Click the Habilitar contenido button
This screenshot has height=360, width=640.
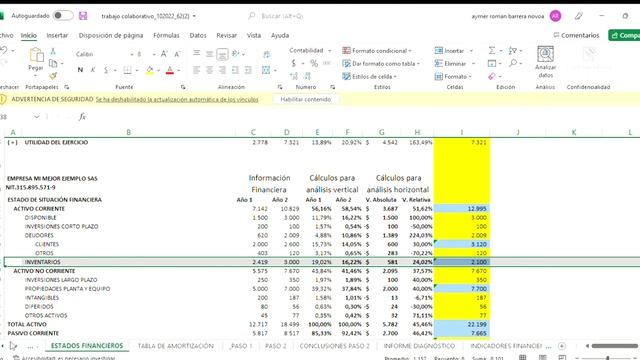[x=306, y=99]
